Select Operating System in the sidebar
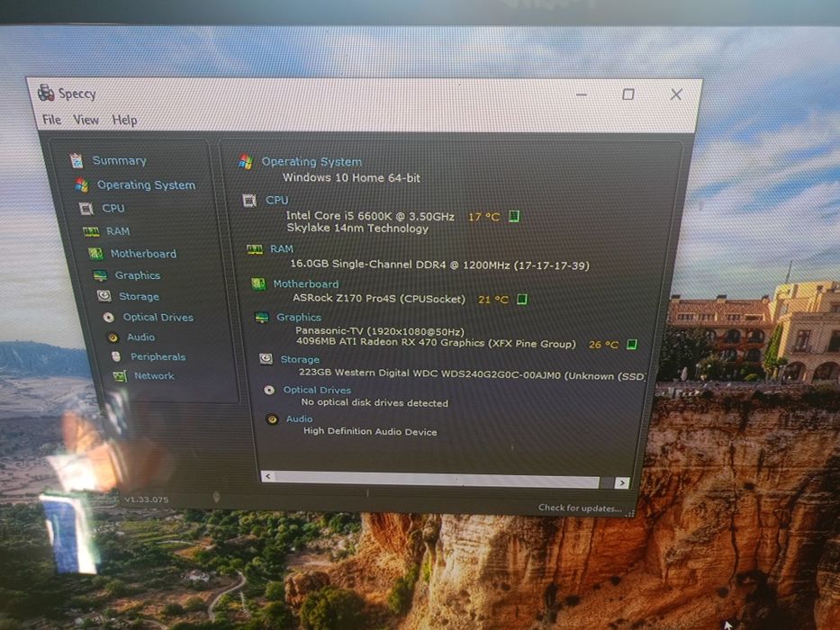 coord(146,184)
